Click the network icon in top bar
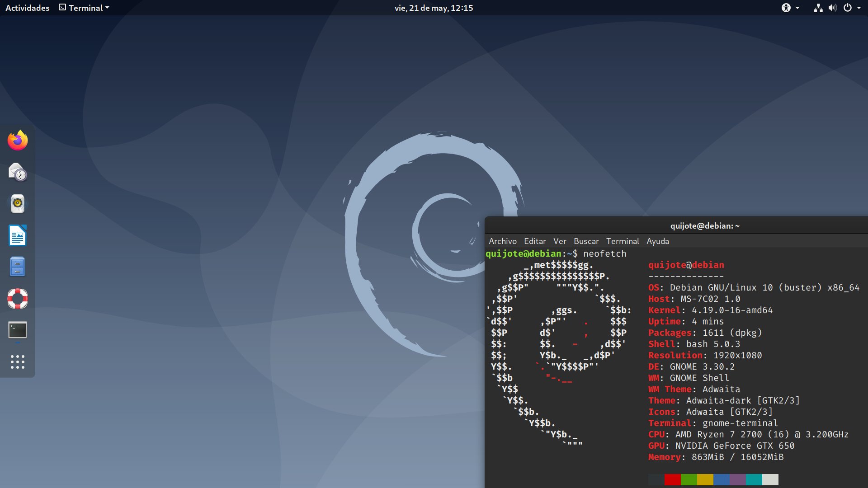Screen dimensions: 868x488 pyautogui.click(x=818, y=8)
